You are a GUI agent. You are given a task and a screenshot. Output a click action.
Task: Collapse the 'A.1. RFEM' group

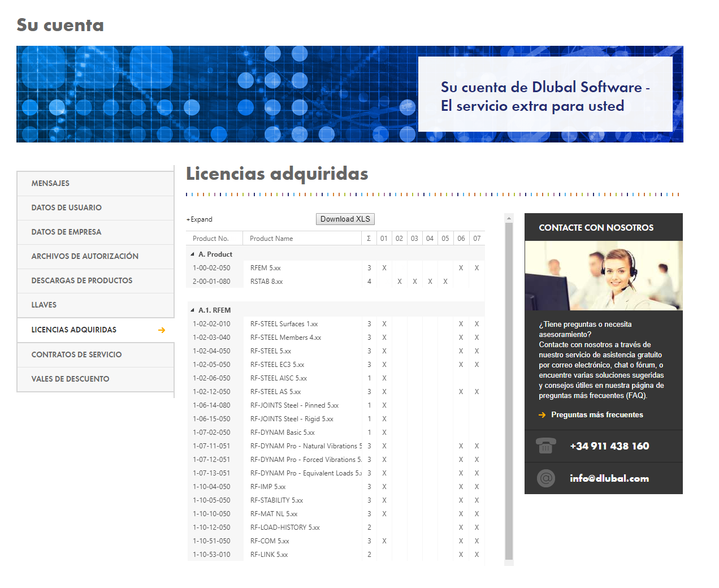[192, 310]
